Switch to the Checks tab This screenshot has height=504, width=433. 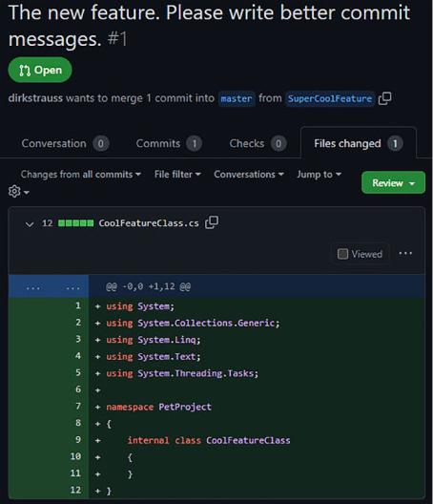tap(258, 143)
